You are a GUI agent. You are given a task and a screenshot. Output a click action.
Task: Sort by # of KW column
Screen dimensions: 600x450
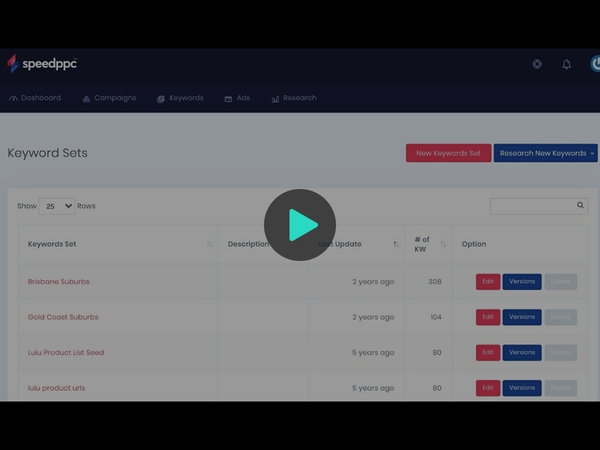coord(428,244)
